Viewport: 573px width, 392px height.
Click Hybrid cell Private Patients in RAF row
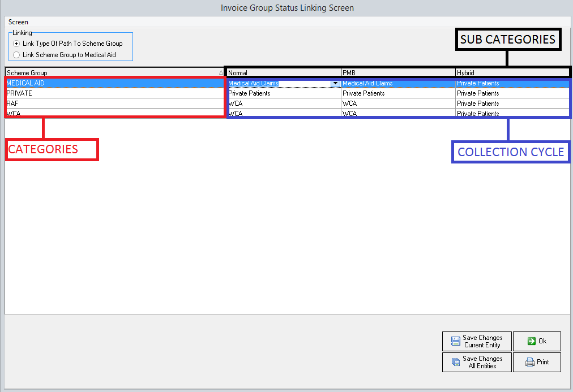click(512, 104)
